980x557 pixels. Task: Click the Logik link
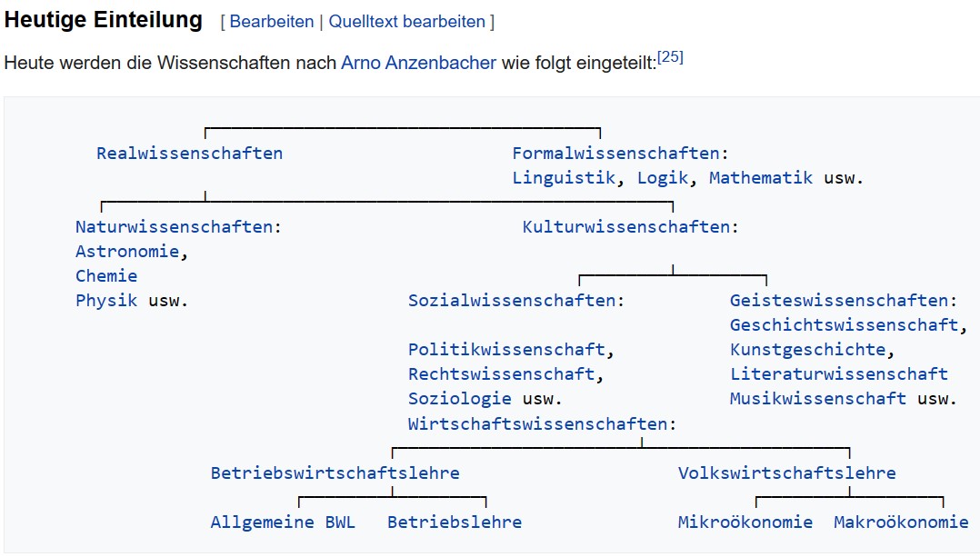663,178
